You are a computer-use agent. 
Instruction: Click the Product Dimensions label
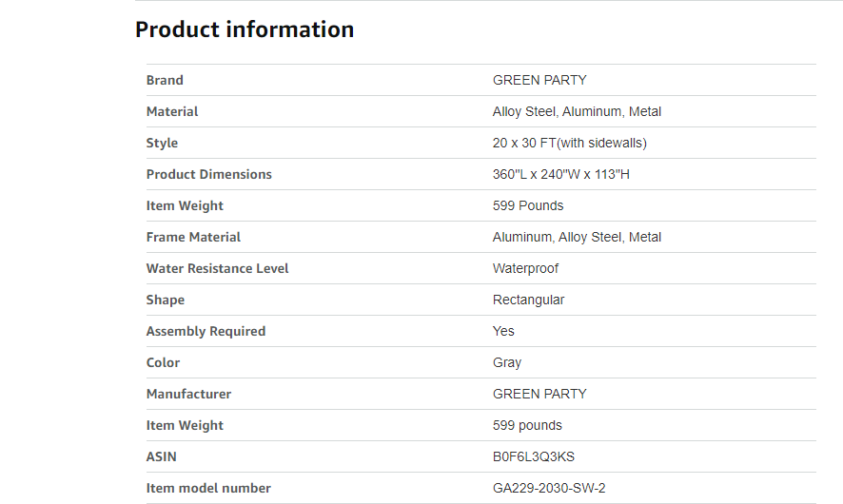(x=208, y=174)
